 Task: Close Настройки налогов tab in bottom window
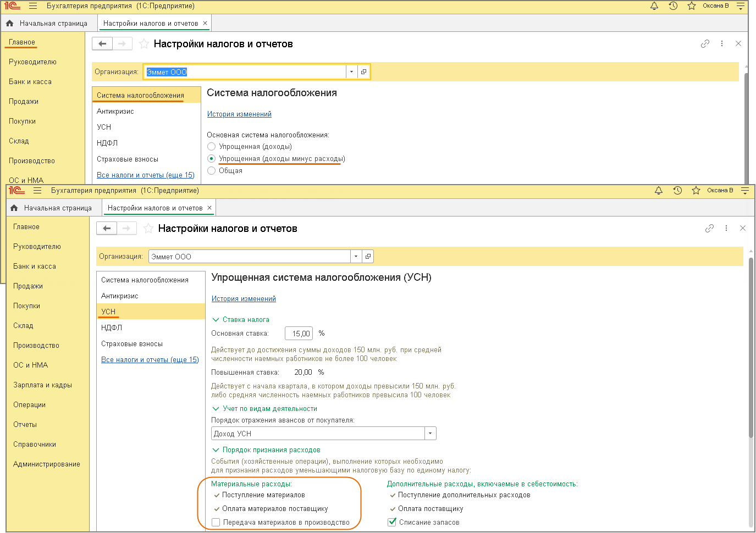[x=209, y=208]
